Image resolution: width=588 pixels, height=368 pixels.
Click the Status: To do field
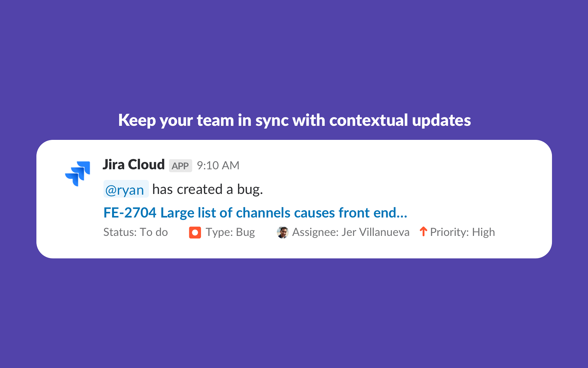click(x=136, y=232)
